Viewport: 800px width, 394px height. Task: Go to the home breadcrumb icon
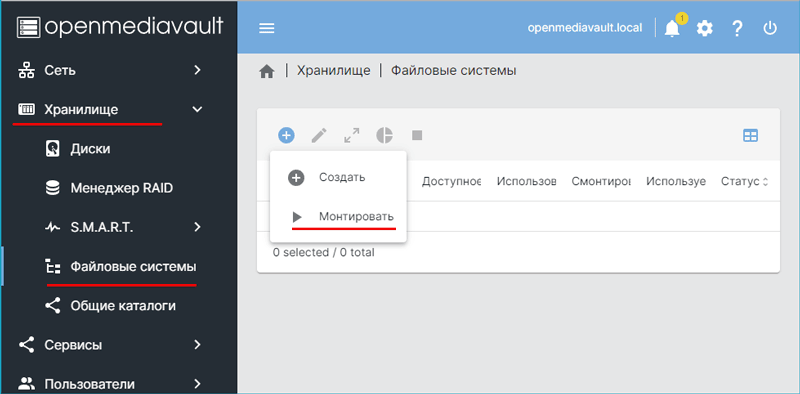click(x=267, y=71)
